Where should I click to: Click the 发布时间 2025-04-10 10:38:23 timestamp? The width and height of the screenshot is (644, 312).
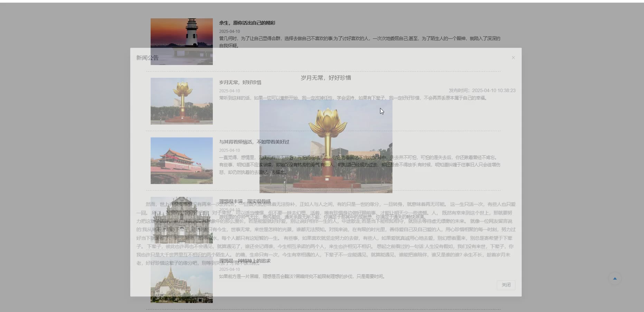[x=482, y=90]
